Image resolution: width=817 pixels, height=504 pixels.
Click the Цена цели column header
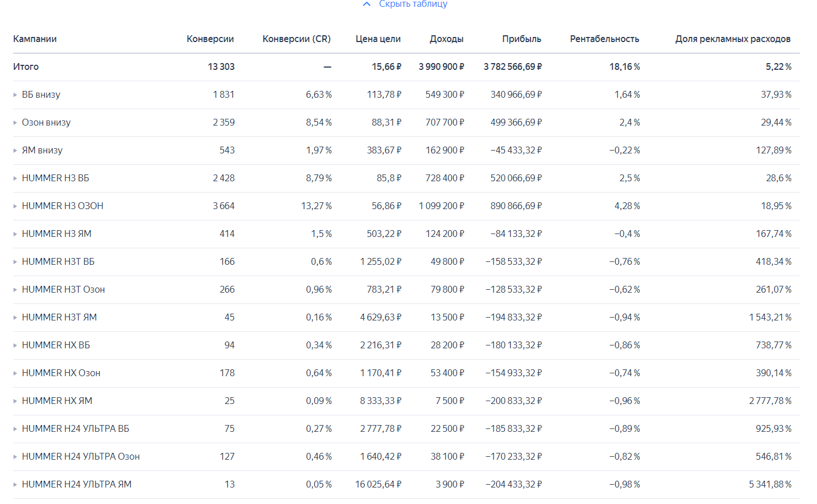[x=378, y=39]
